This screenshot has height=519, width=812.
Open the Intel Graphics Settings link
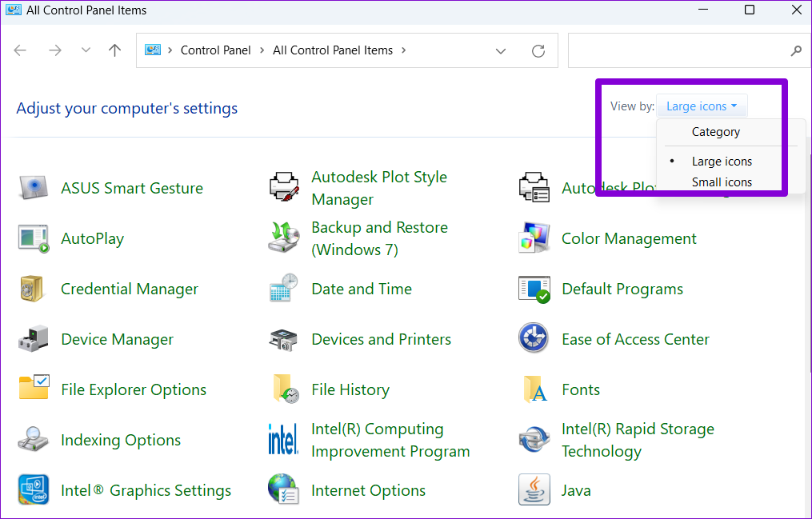[x=146, y=490]
